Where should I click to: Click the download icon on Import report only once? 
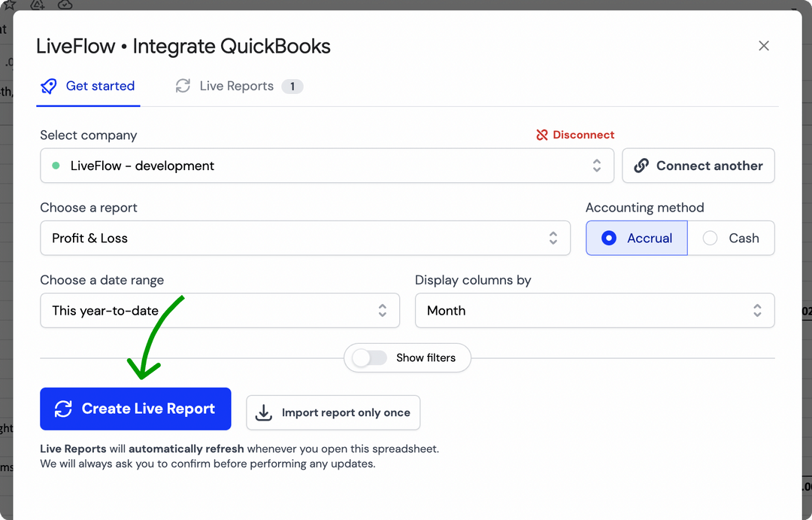[264, 412]
